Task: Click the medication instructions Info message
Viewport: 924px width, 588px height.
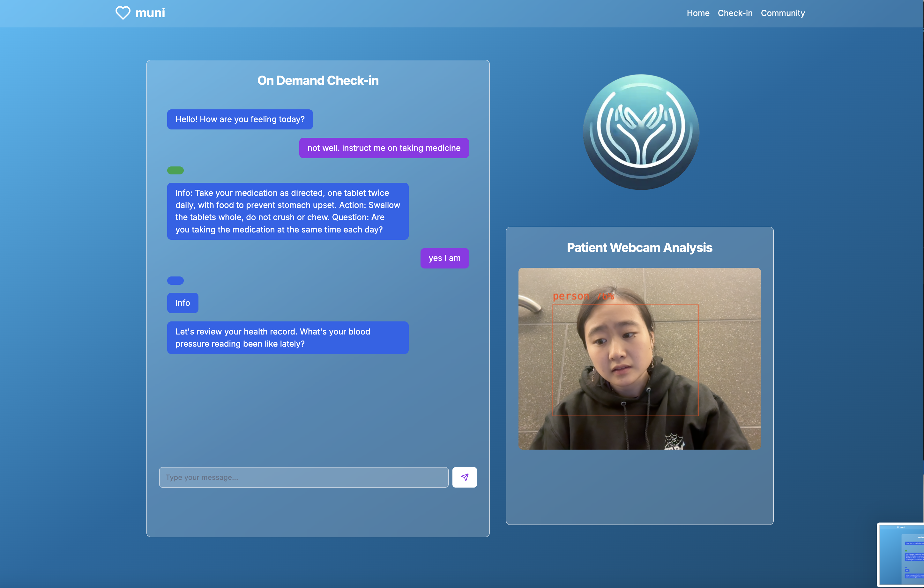Action: click(x=287, y=211)
